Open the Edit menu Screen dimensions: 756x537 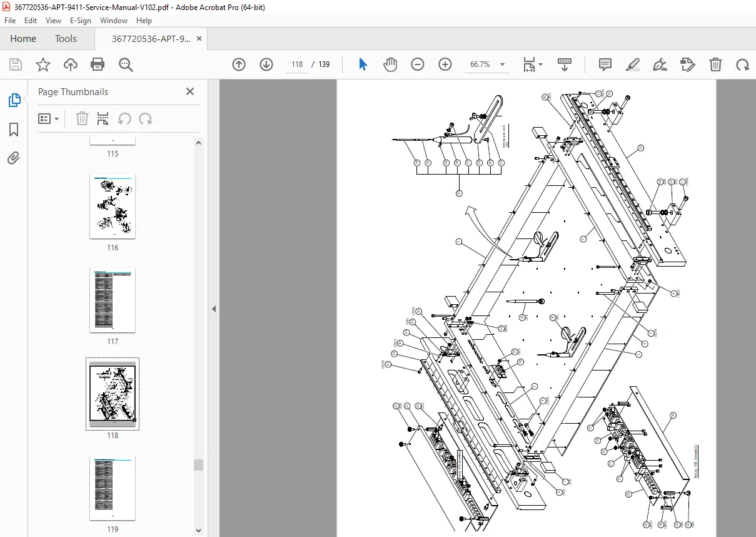point(31,21)
